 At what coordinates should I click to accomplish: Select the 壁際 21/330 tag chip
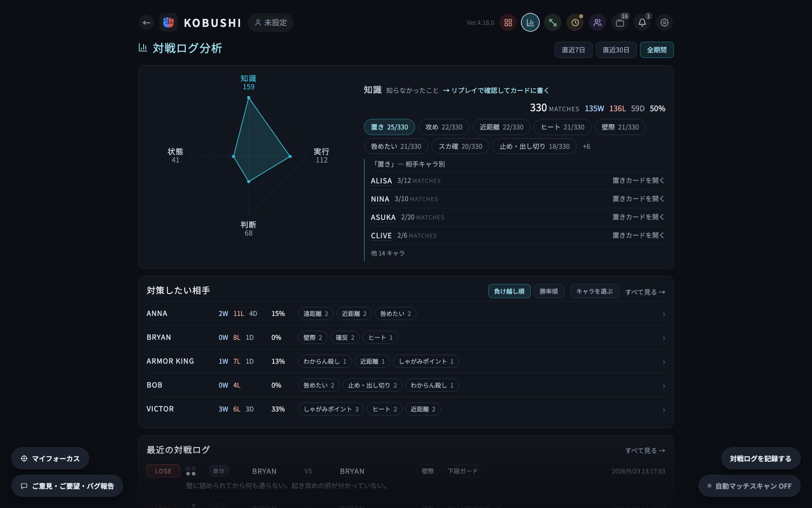tap(620, 127)
